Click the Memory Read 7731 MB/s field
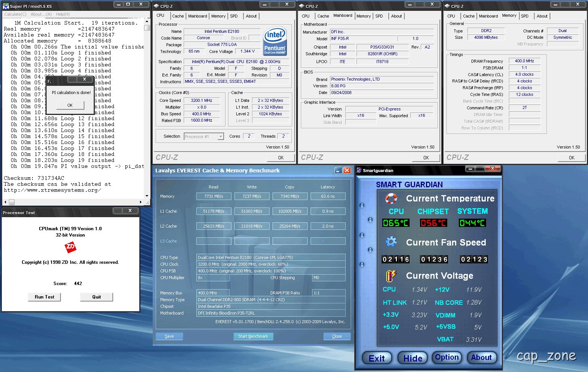The height and width of the screenshot is (372, 588). click(214, 196)
